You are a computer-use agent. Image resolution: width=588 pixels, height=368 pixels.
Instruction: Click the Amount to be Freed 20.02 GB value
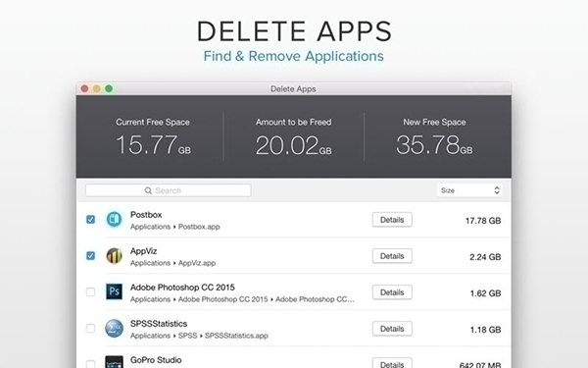coord(293,145)
